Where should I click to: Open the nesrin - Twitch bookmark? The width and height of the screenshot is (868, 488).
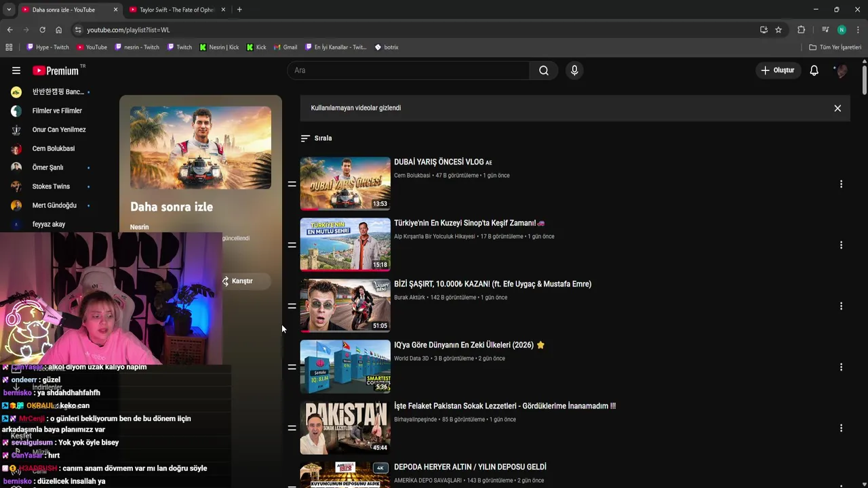tap(137, 47)
